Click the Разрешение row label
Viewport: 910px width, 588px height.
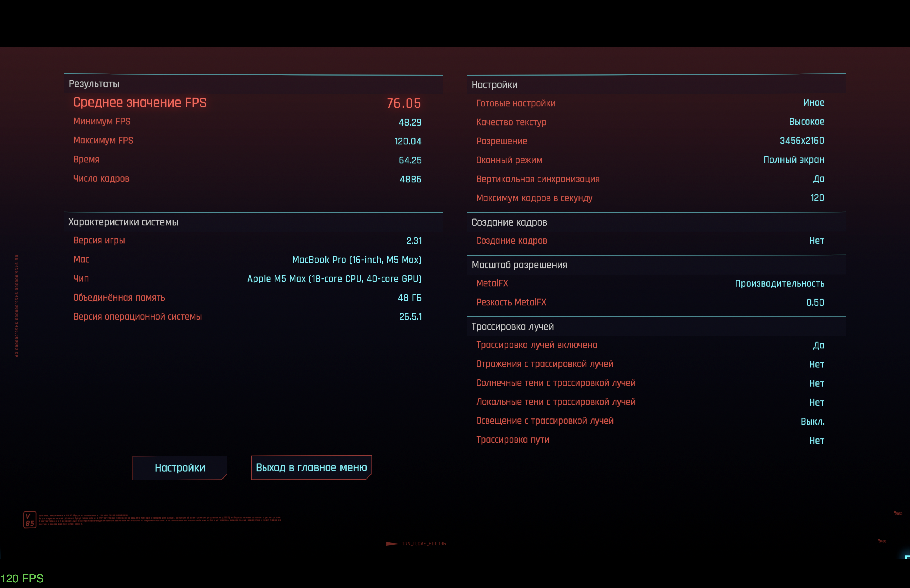pos(501,141)
